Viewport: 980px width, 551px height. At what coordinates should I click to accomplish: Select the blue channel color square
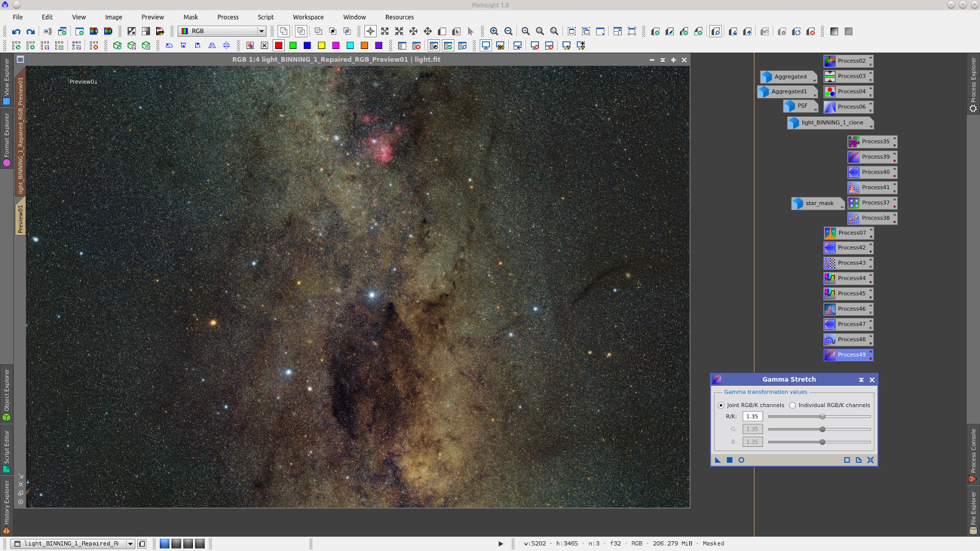click(307, 45)
